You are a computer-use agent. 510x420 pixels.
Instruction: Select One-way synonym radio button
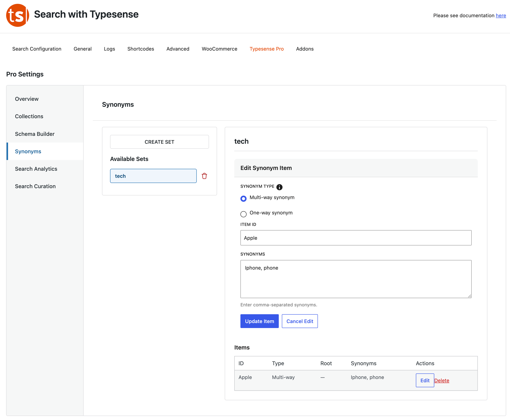click(x=243, y=214)
